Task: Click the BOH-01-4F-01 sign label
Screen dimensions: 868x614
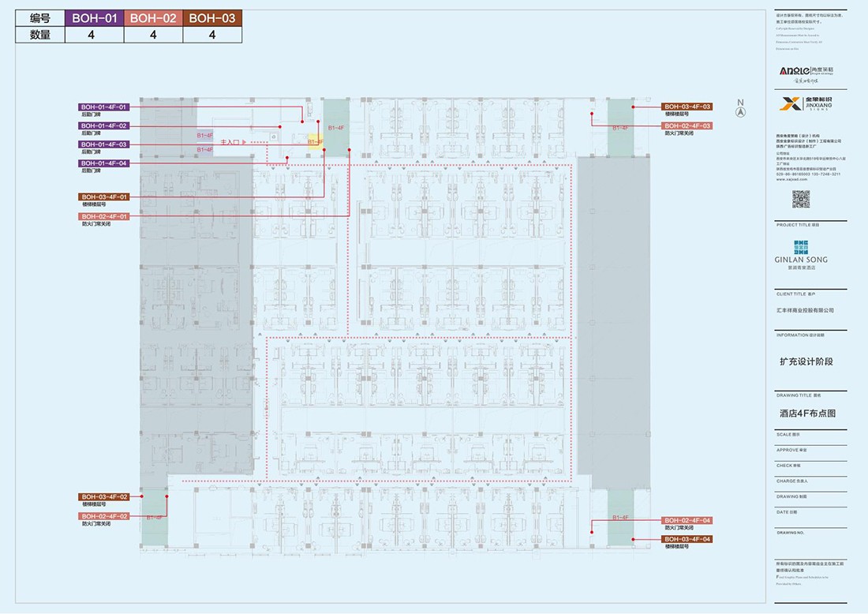Action: [x=103, y=107]
